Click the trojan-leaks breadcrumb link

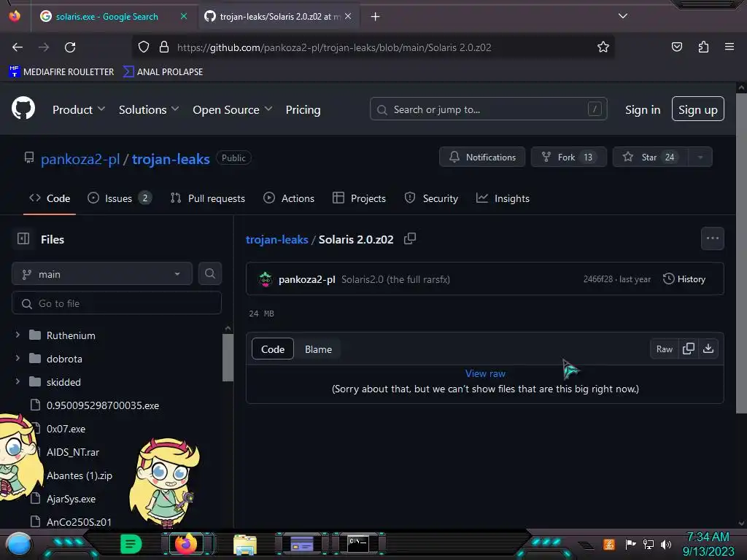pos(276,239)
